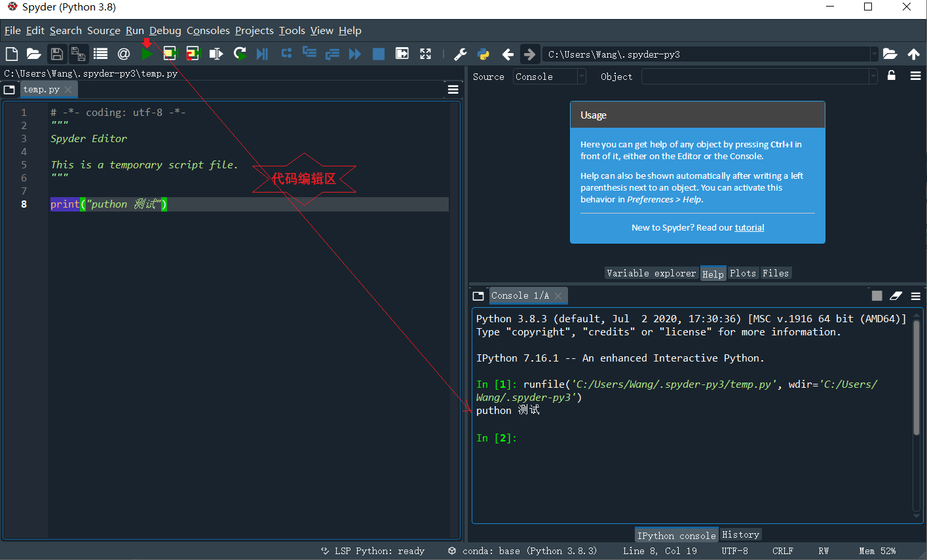
Task: Change to the parent directory
Action: coord(913,54)
